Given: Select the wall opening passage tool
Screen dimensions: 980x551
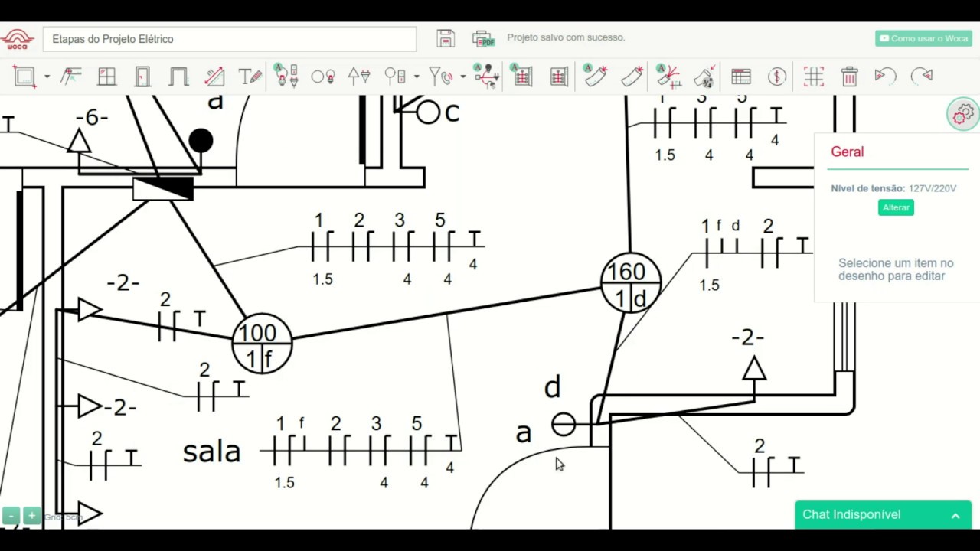Looking at the screenshot, I should coord(178,77).
